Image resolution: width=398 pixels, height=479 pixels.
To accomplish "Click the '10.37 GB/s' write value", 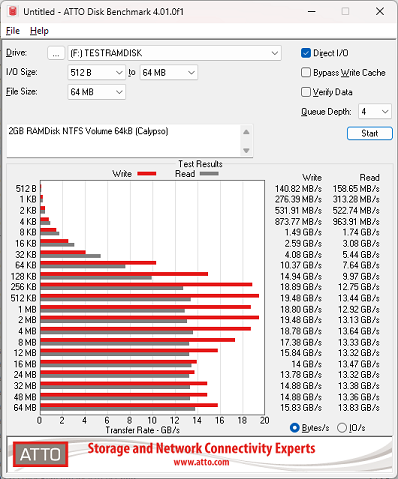I will pos(301,265).
